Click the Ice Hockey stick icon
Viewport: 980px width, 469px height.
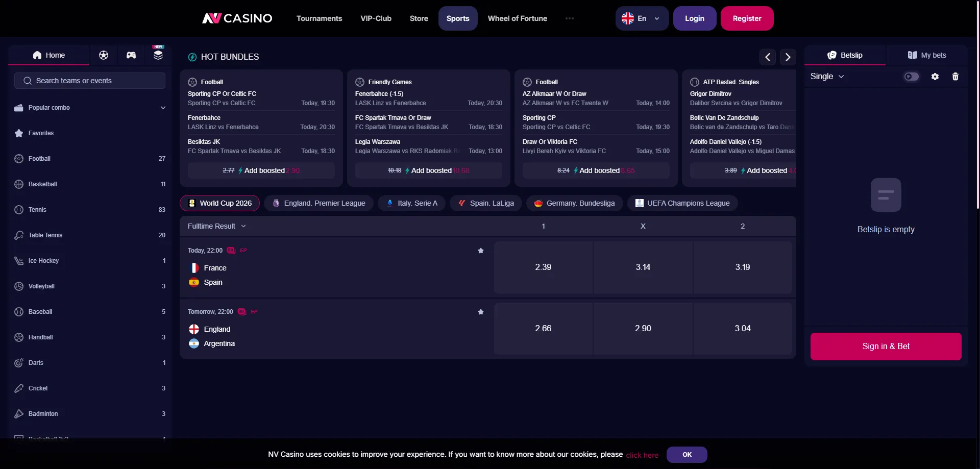pos(19,261)
